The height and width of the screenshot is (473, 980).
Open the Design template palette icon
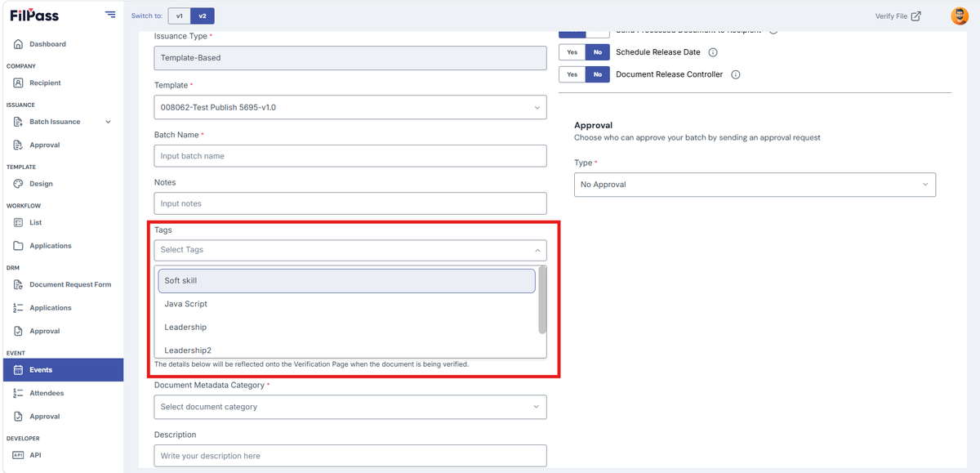19,184
